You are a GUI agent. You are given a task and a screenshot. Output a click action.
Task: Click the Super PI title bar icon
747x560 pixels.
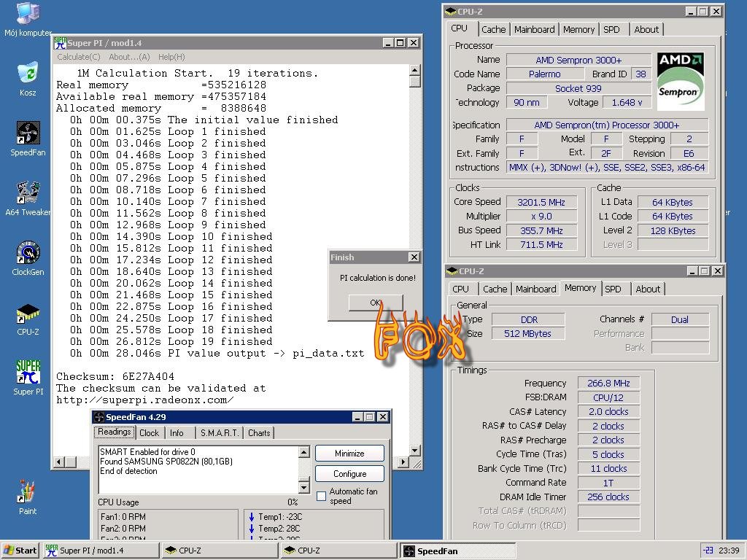tap(60, 43)
